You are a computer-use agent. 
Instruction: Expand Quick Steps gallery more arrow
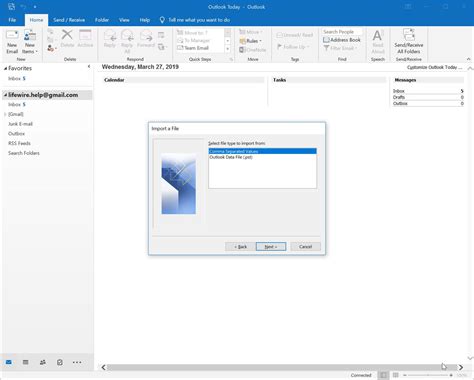pyautogui.click(x=228, y=49)
